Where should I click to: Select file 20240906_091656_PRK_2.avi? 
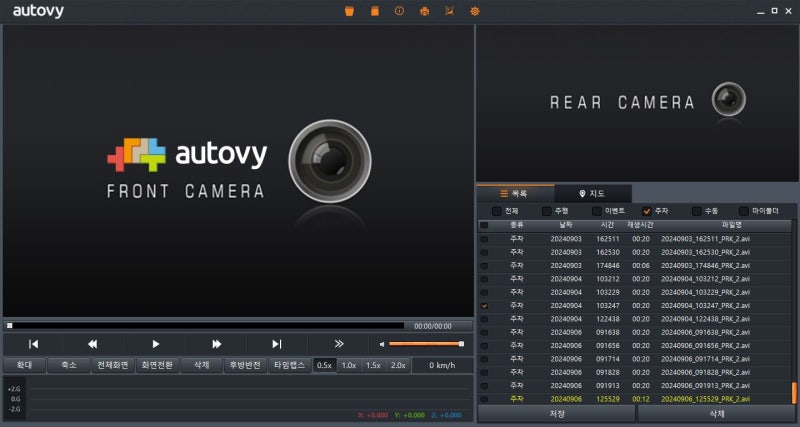(635, 346)
